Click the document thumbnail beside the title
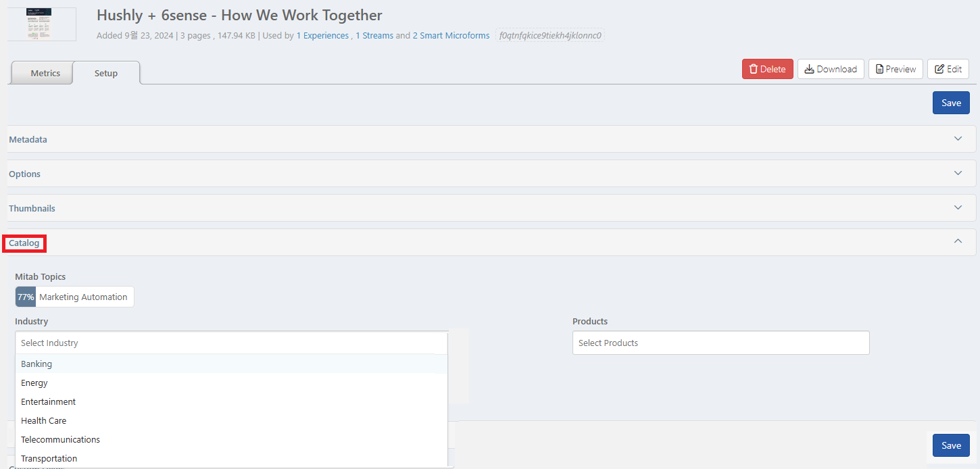Viewport: 980px width, 469px height. click(x=41, y=24)
